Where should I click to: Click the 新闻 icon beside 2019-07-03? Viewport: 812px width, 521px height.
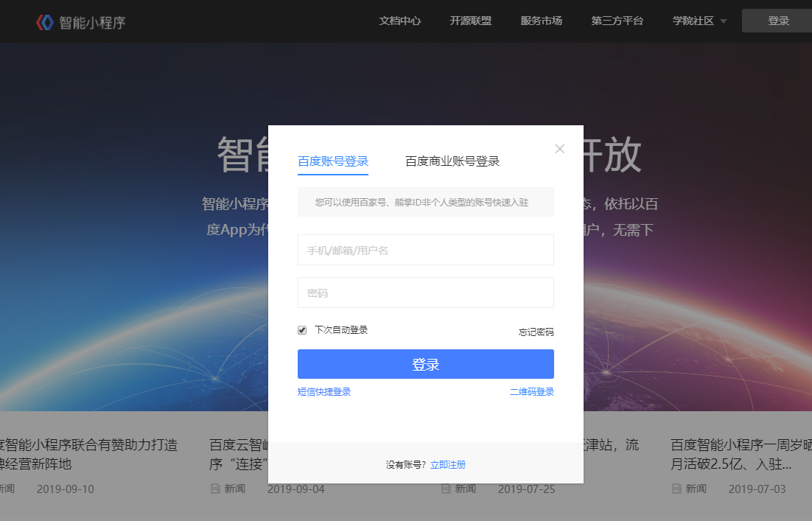click(676, 489)
